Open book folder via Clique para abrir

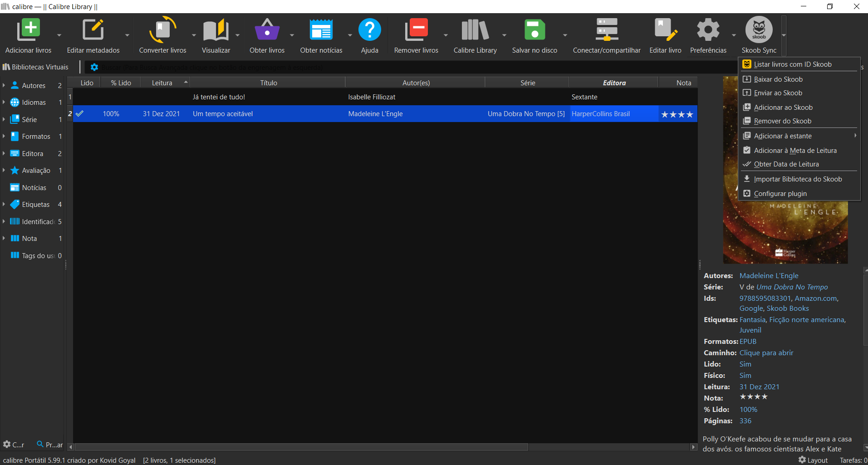tap(766, 352)
